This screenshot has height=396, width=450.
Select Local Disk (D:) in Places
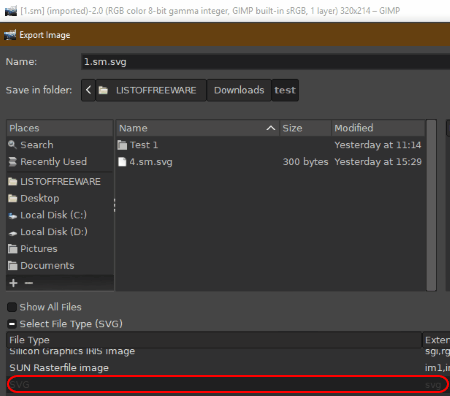60,232
